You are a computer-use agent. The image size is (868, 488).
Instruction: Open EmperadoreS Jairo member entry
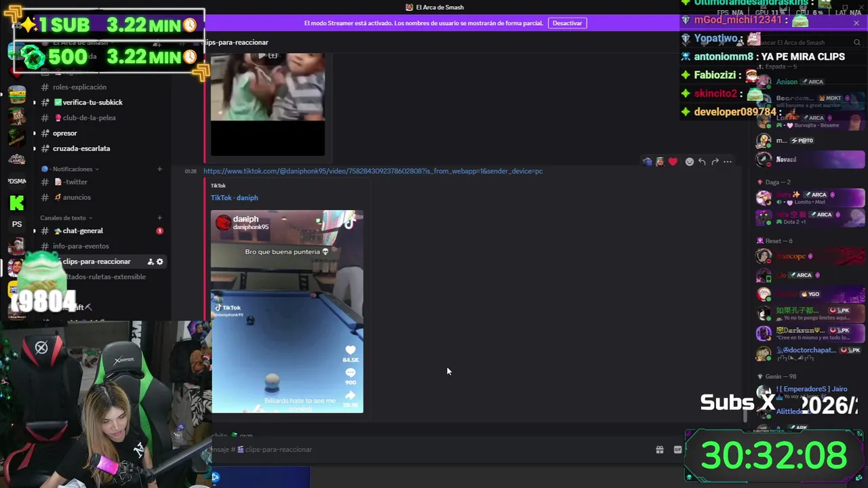(810, 392)
